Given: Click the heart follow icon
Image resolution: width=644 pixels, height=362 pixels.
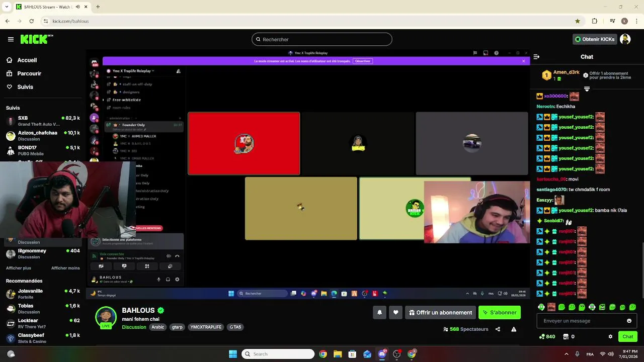Looking at the screenshot, I should click(396, 312).
